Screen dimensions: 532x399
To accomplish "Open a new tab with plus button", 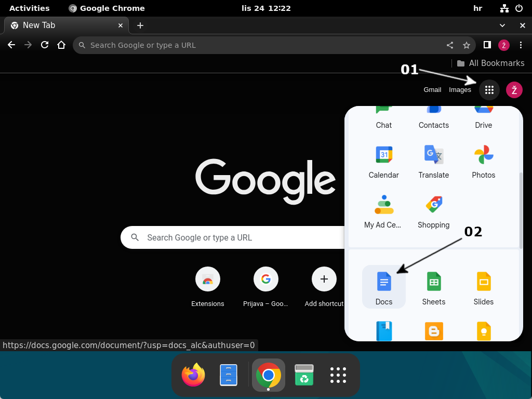I will [x=140, y=25].
